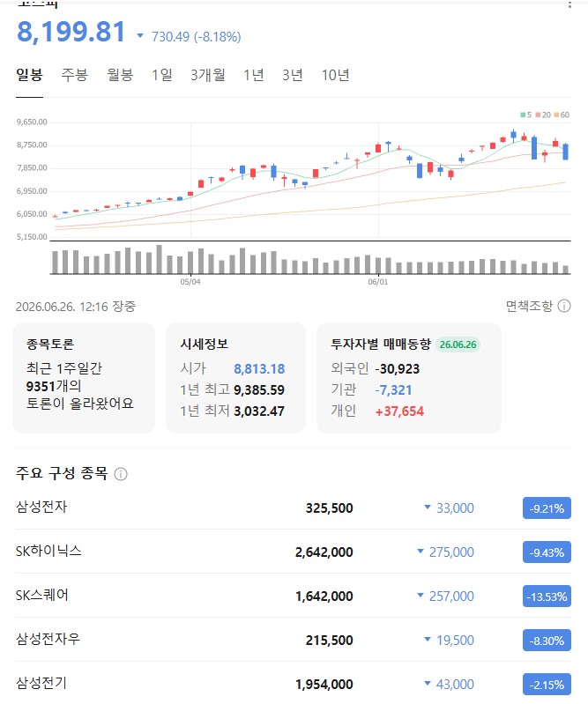Click the 삼성전자우 change amount 19,500
Image resolution: width=588 pixels, height=704 pixels.
coord(455,641)
